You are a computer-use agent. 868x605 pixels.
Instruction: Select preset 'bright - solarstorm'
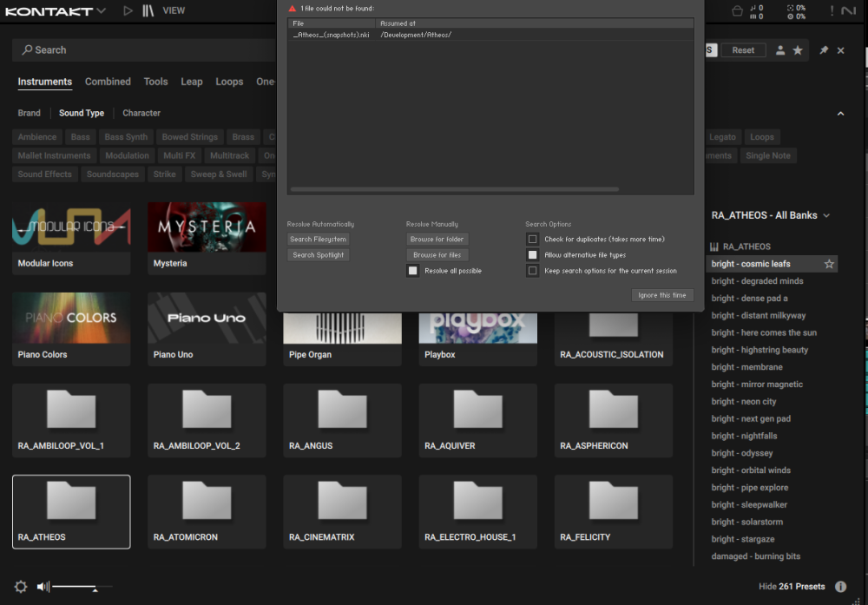point(746,522)
